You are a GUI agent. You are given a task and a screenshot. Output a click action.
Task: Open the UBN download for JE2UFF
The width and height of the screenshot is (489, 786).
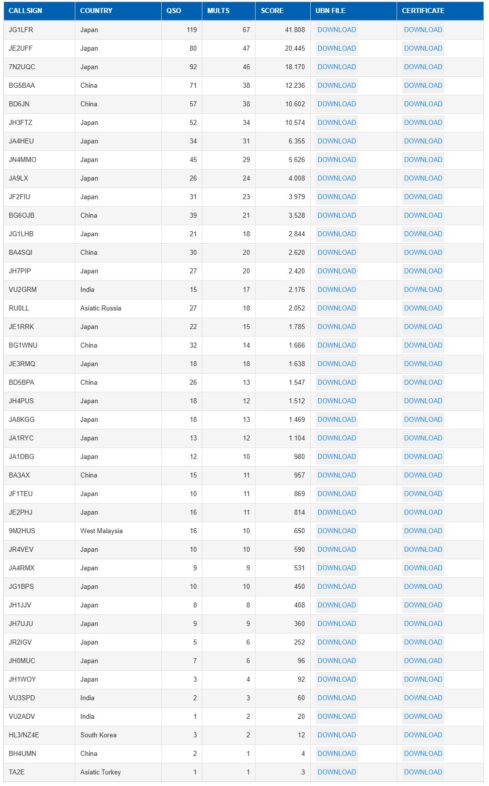337,48
